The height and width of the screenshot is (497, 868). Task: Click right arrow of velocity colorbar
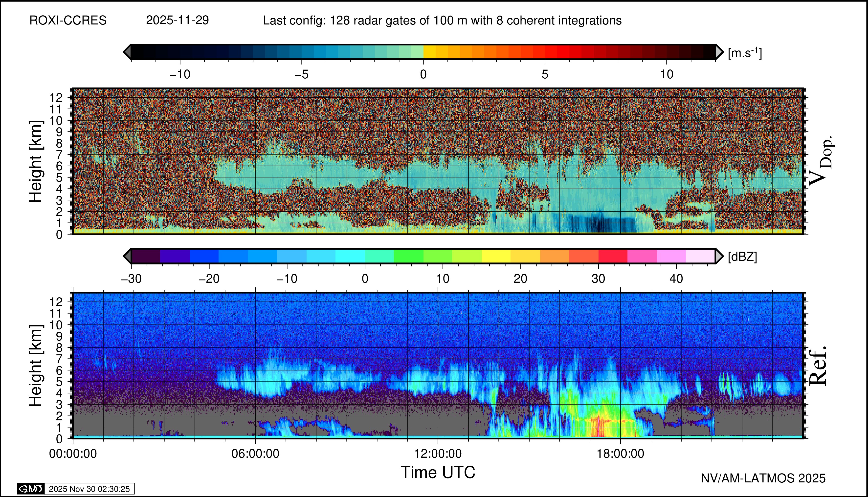[x=719, y=52]
